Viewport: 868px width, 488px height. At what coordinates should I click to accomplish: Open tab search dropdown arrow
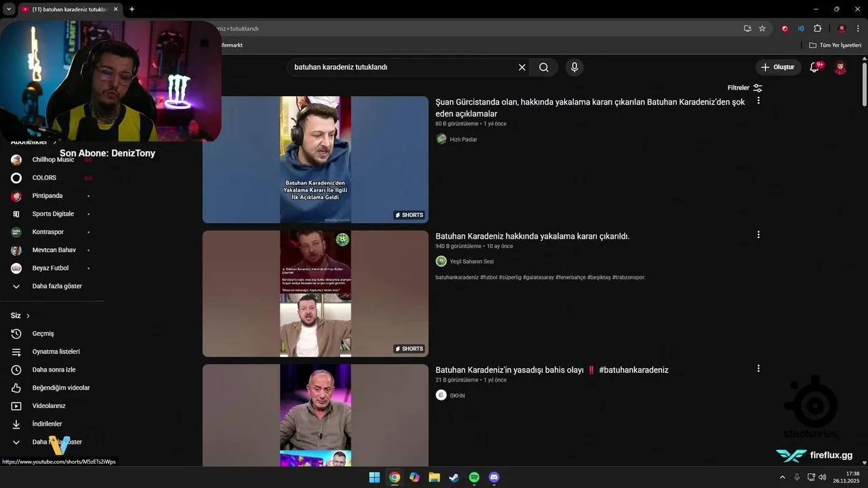point(9,9)
